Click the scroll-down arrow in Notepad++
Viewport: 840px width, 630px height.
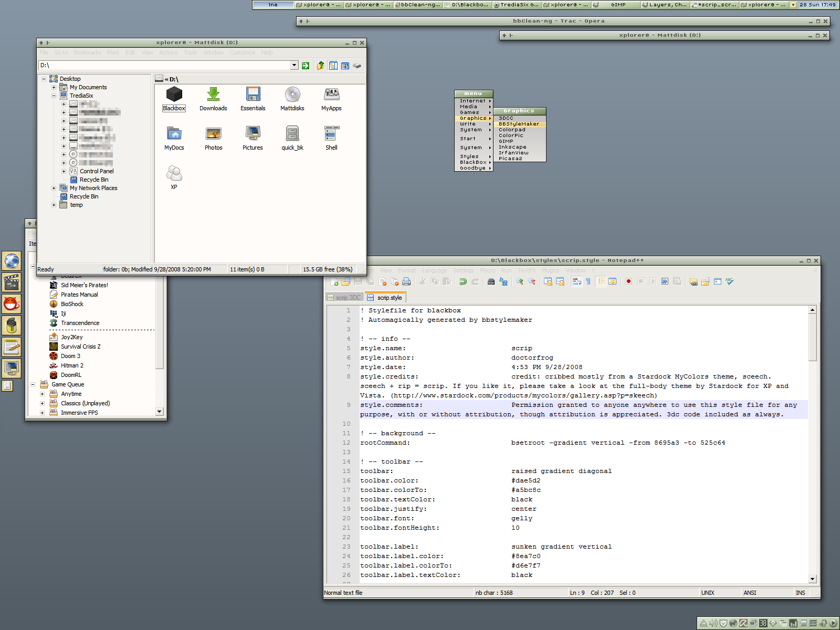pyautogui.click(x=813, y=579)
